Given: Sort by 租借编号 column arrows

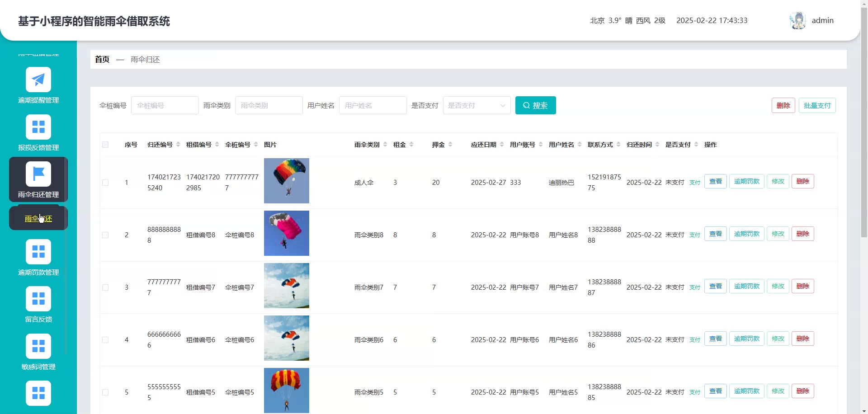Looking at the screenshot, I should (x=217, y=145).
